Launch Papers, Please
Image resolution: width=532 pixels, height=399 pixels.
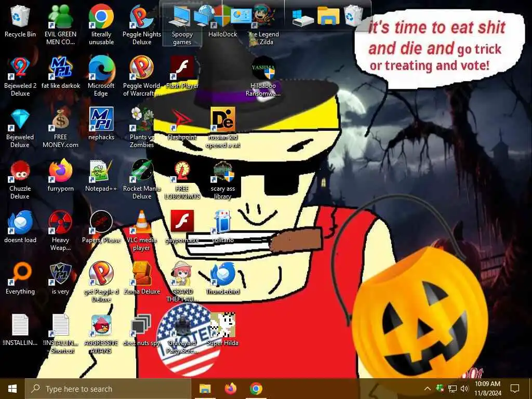click(x=101, y=228)
